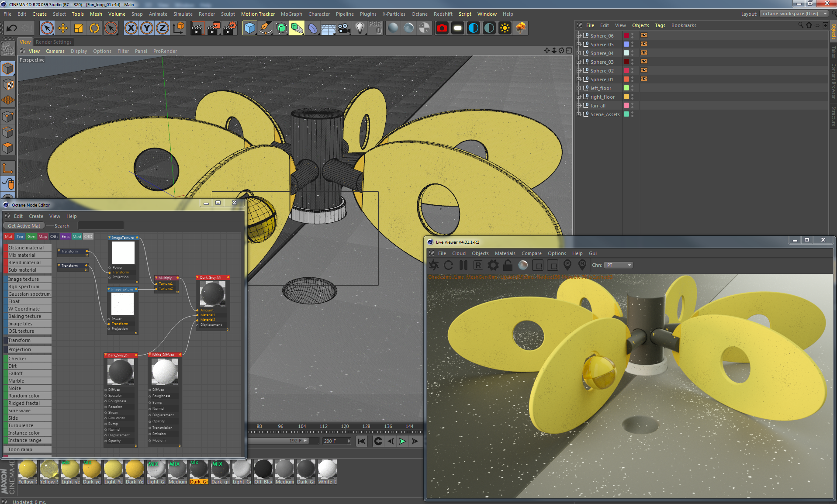Select the Dark_Gr material thumbnail
This screenshot has height=504, width=837.
pyautogui.click(x=199, y=471)
